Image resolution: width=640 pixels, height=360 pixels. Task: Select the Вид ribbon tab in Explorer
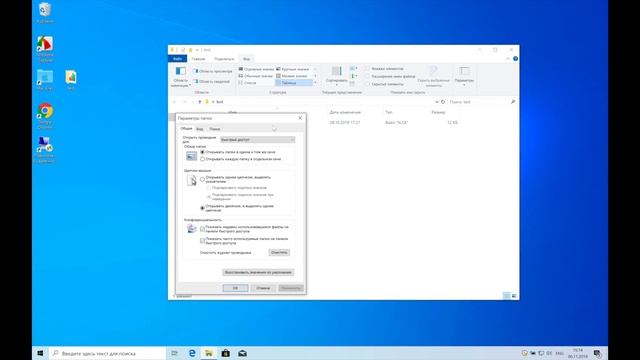(x=246, y=59)
